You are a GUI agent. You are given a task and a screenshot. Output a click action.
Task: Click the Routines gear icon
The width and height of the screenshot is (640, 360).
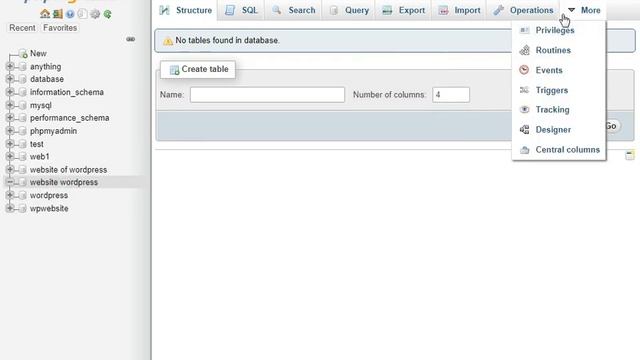click(x=524, y=50)
